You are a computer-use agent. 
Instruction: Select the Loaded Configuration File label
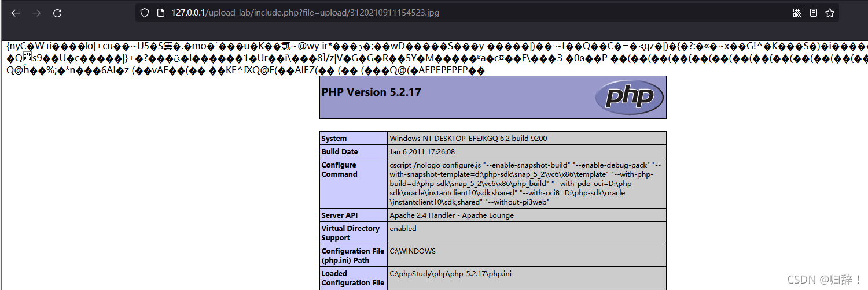(x=354, y=278)
